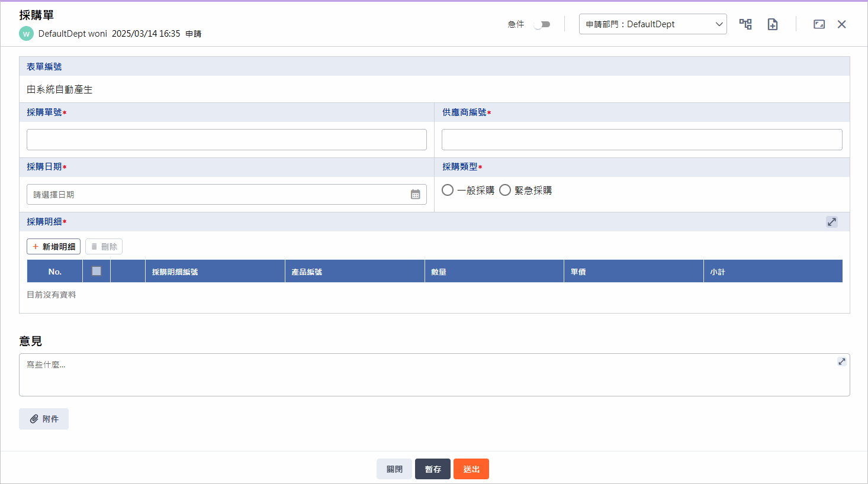Open the process flow diagram icon
Screen dimensions: 868x484
tap(745, 24)
